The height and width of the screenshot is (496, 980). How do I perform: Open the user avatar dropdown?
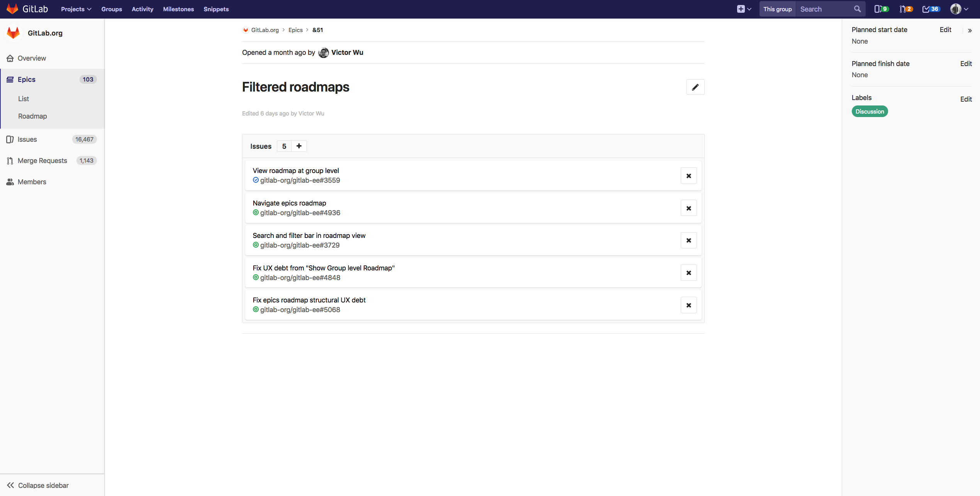click(x=959, y=9)
